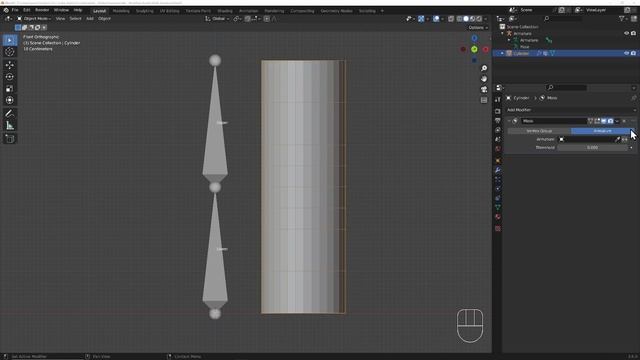The image size is (640, 360).
Task: Open the World properties tab
Action: coord(498,149)
